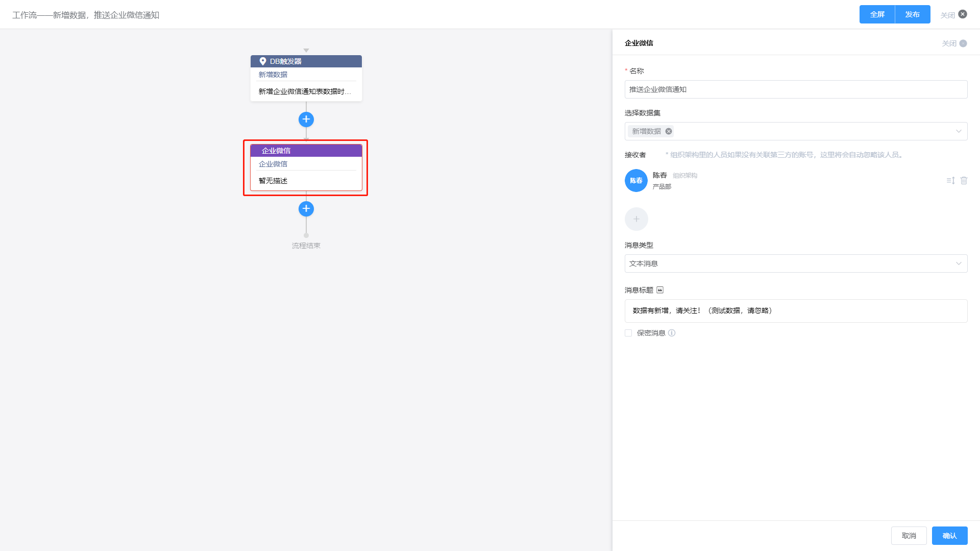Click into the 消息标题 text field
Screen dimensions: 980x551
[796, 311]
